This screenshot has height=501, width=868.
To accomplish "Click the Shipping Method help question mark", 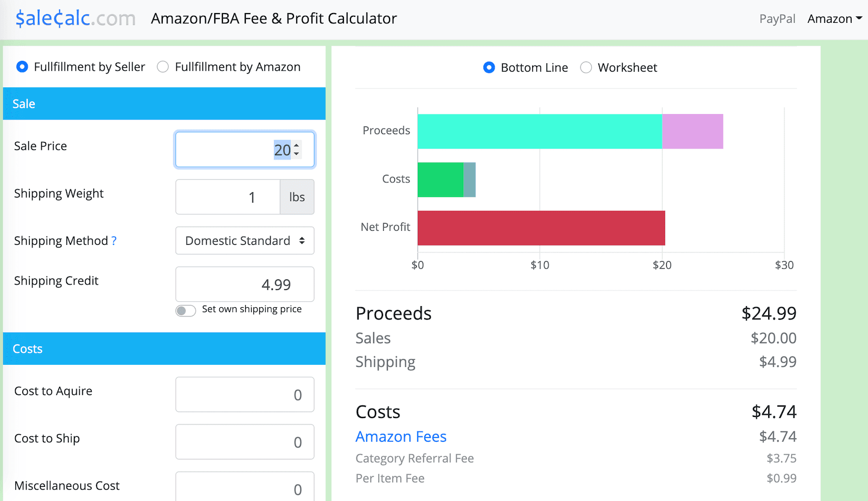I will point(114,241).
